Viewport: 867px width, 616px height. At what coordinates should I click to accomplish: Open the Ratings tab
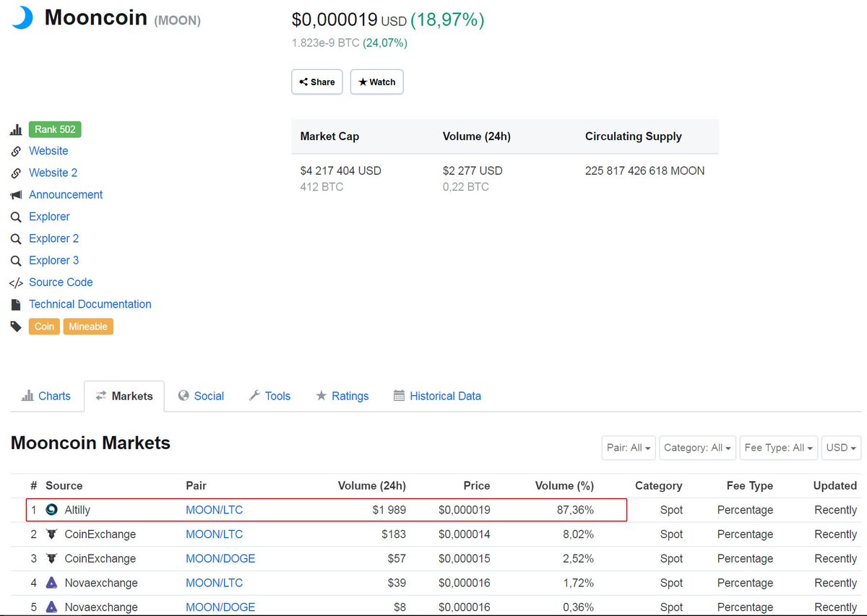tap(342, 396)
